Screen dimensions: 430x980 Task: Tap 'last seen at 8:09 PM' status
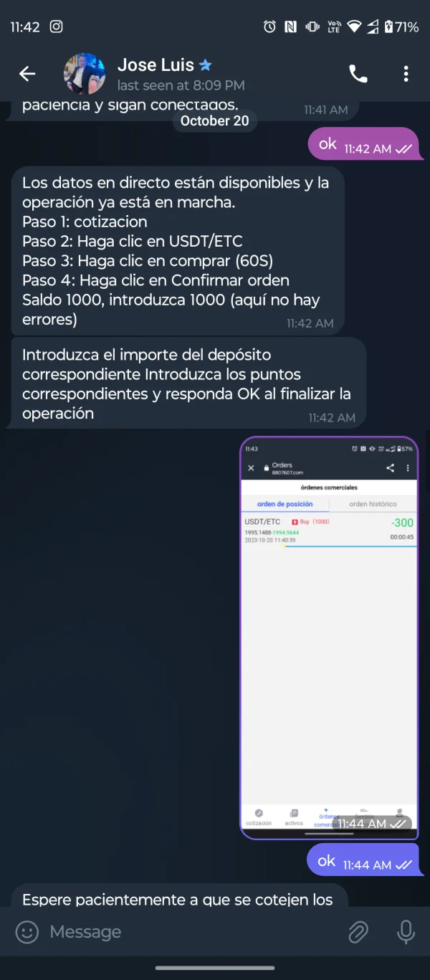point(181,85)
